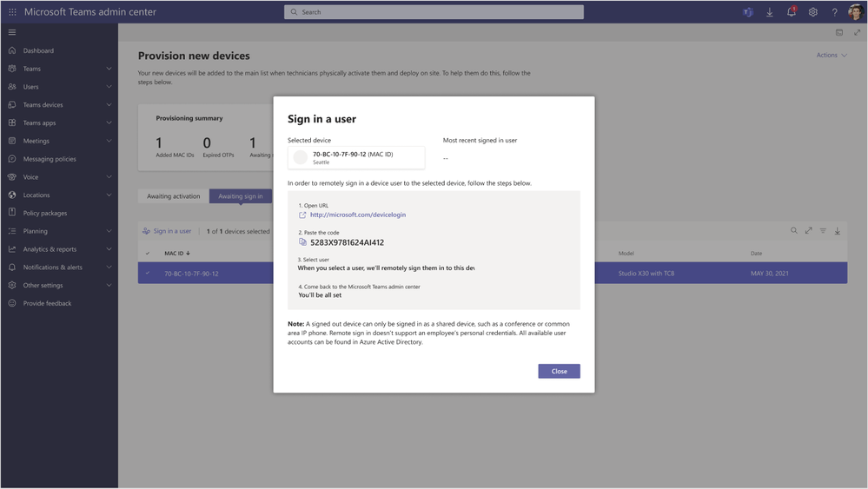Click the Provide feedback smiley icon
The width and height of the screenshot is (868, 489).
pos(12,303)
